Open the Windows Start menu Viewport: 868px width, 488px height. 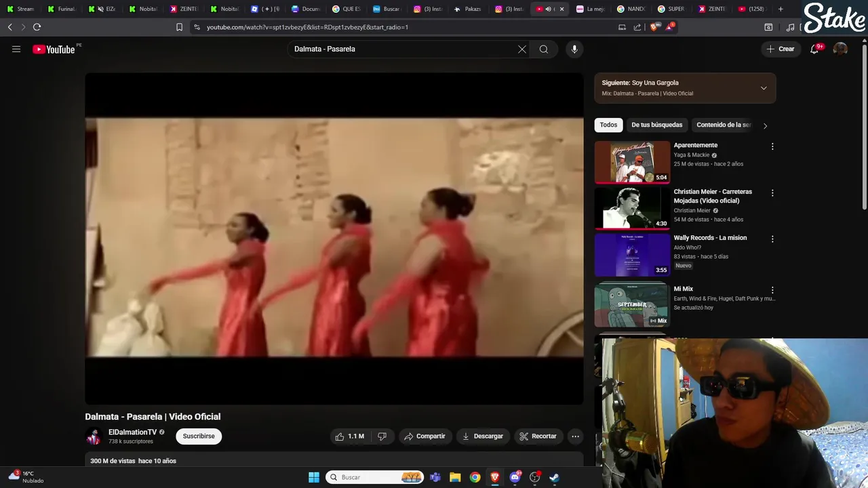pos(314,477)
